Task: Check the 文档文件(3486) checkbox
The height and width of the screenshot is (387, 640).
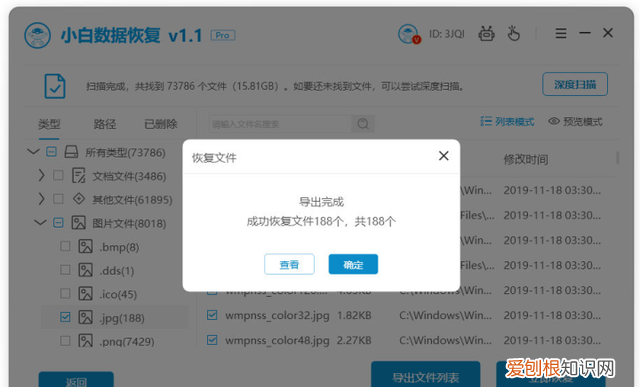Action: pos(58,176)
